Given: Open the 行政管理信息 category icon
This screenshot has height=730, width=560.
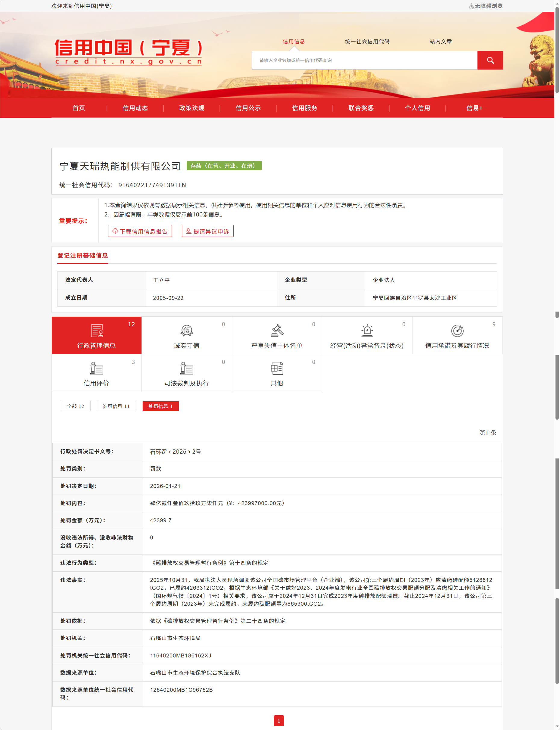Looking at the screenshot, I should pos(97,331).
